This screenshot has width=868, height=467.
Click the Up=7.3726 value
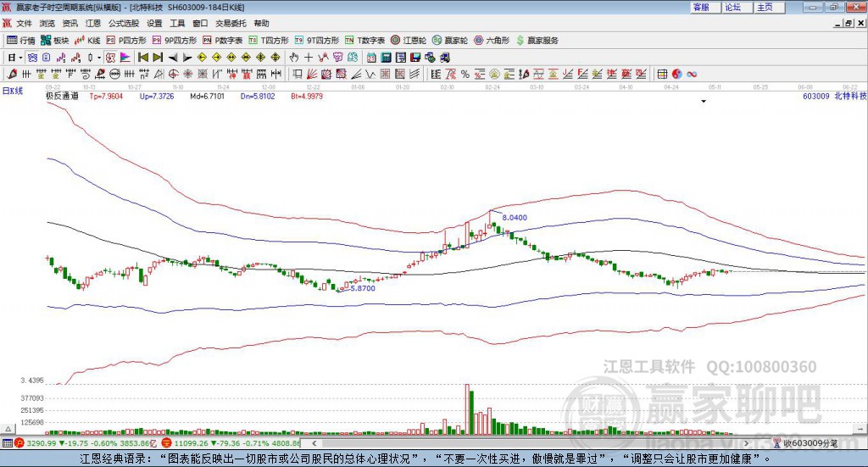157,96
